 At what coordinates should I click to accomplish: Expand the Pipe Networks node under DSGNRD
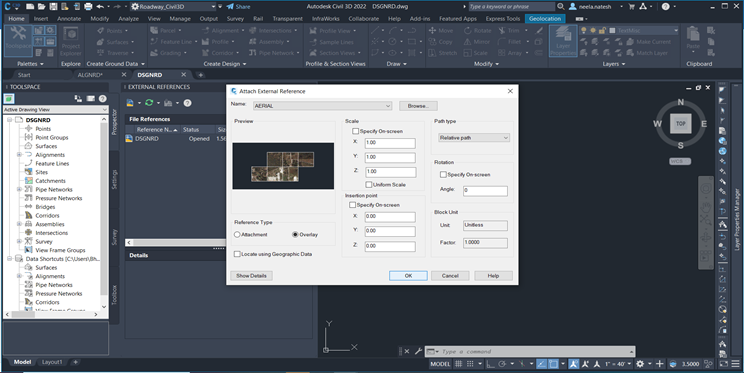pos(19,189)
